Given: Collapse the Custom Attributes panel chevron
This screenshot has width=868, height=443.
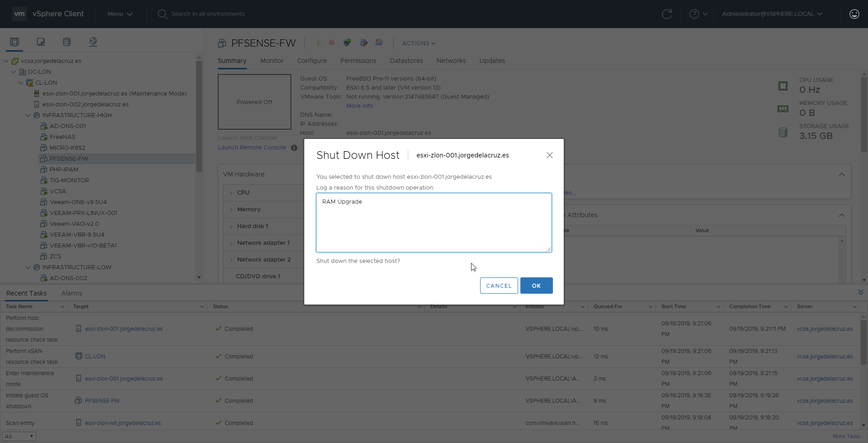Looking at the screenshot, I should click(x=842, y=215).
